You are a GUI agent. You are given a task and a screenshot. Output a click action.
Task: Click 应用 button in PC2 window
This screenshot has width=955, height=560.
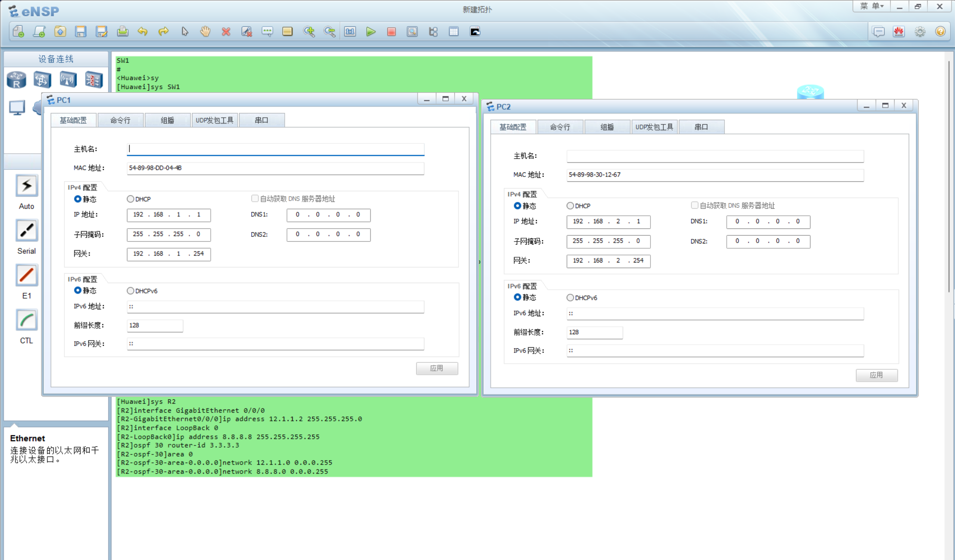pyautogui.click(x=876, y=375)
